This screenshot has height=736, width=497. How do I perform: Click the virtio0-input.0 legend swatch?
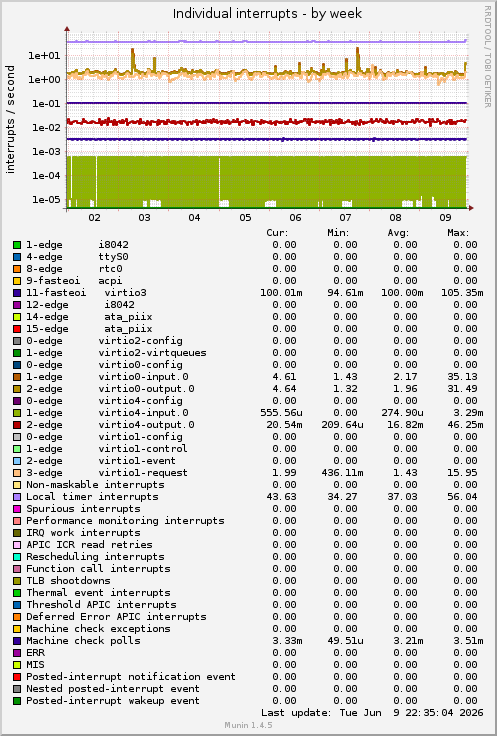pyautogui.click(x=17, y=377)
